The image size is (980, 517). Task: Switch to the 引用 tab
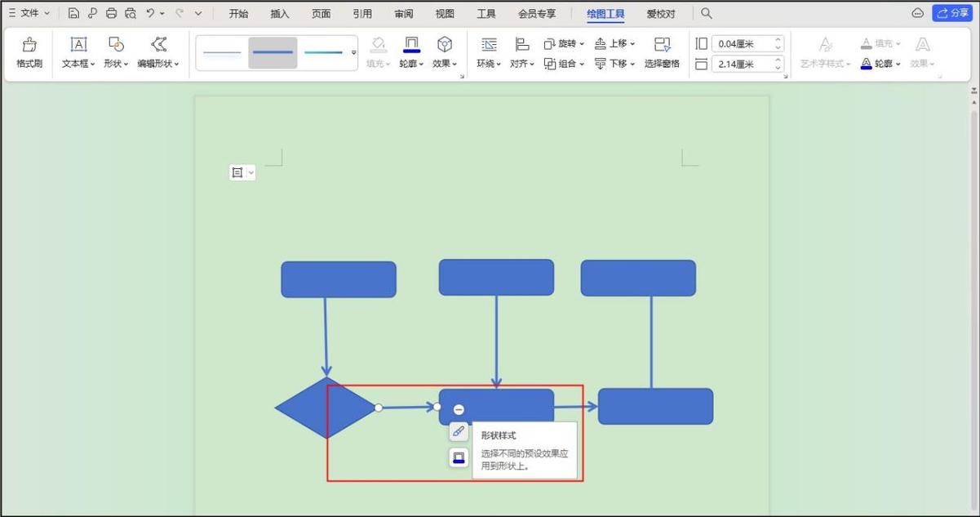click(362, 14)
